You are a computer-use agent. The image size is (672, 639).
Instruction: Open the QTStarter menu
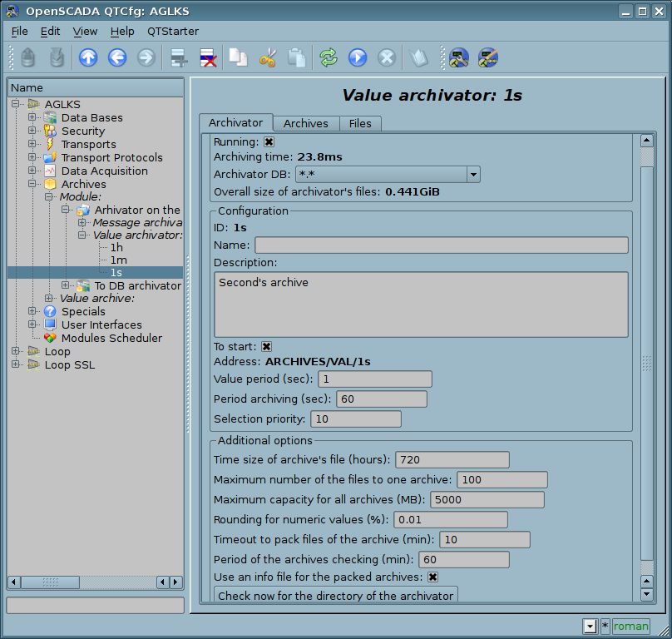click(x=172, y=31)
